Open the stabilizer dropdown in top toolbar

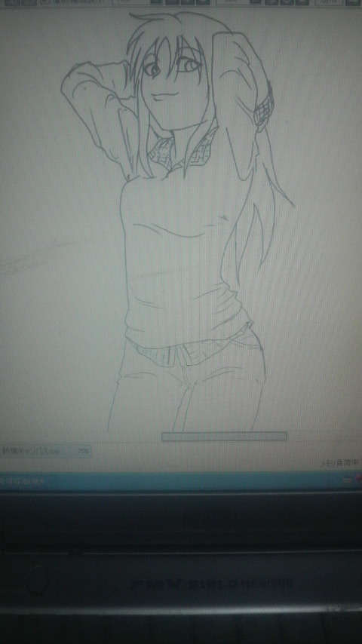pos(328,2)
